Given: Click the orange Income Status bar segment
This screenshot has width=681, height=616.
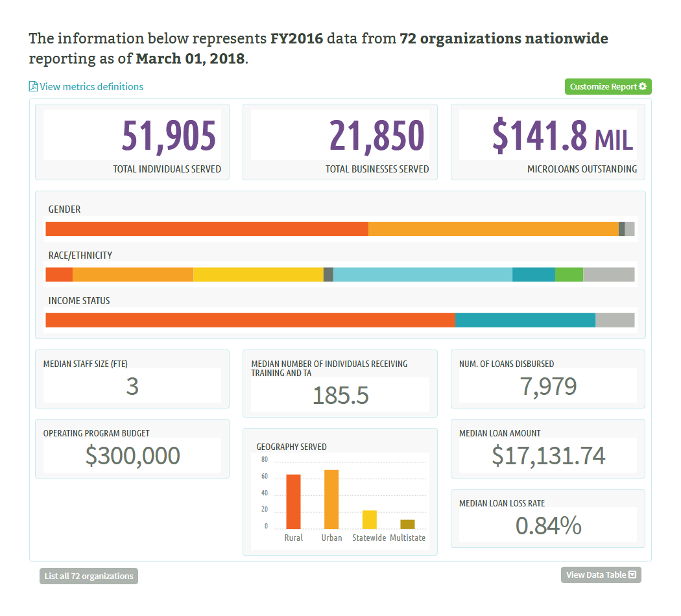Looking at the screenshot, I should (x=250, y=320).
